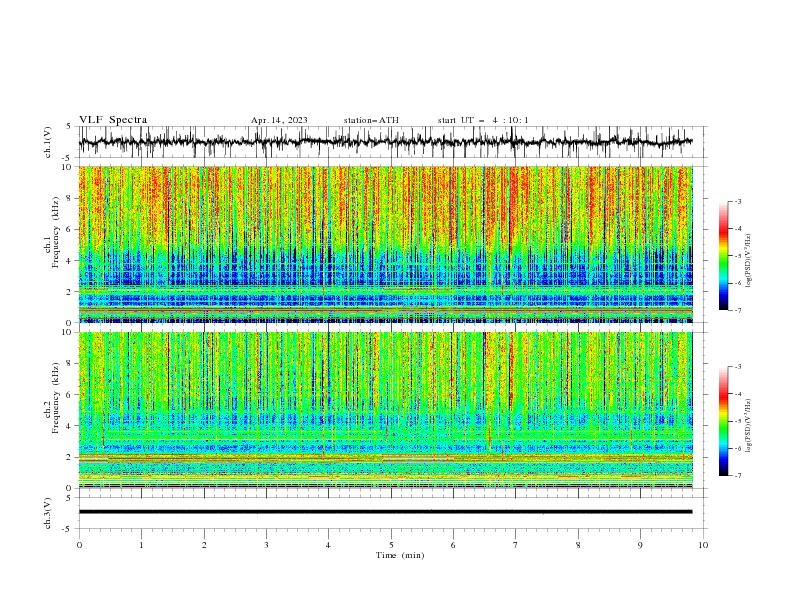Click the "-5" tick on ch.1 color bar
Viewport: 792px width, 612px height.
pyautogui.click(x=738, y=256)
